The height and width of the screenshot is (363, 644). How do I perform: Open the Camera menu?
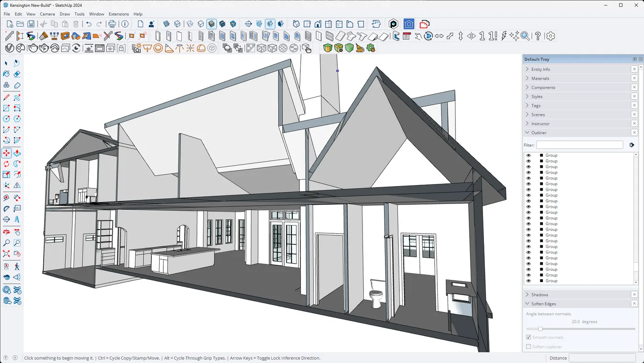click(47, 14)
